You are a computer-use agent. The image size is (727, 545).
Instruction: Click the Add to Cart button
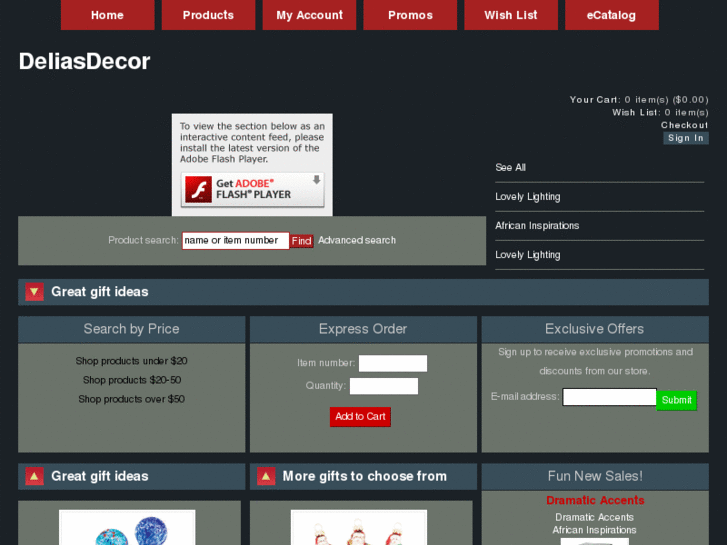tap(360, 417)
